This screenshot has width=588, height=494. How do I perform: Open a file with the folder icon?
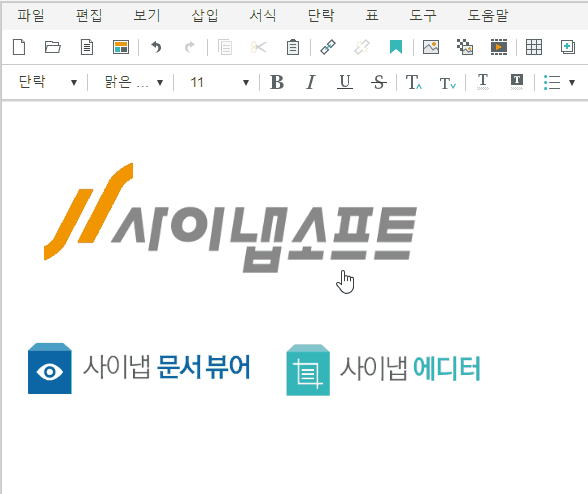pyautogui.click(x=52, y=47)
